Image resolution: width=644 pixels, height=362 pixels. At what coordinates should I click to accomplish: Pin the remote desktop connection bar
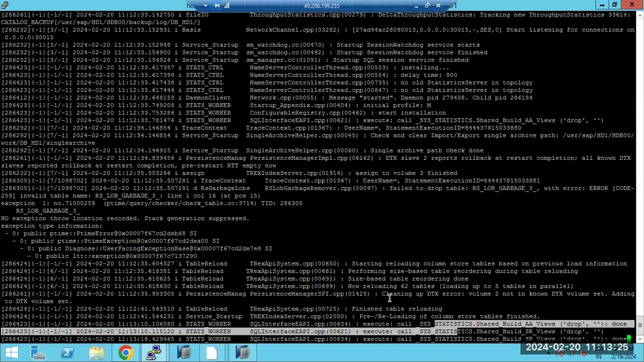point(217,6)
